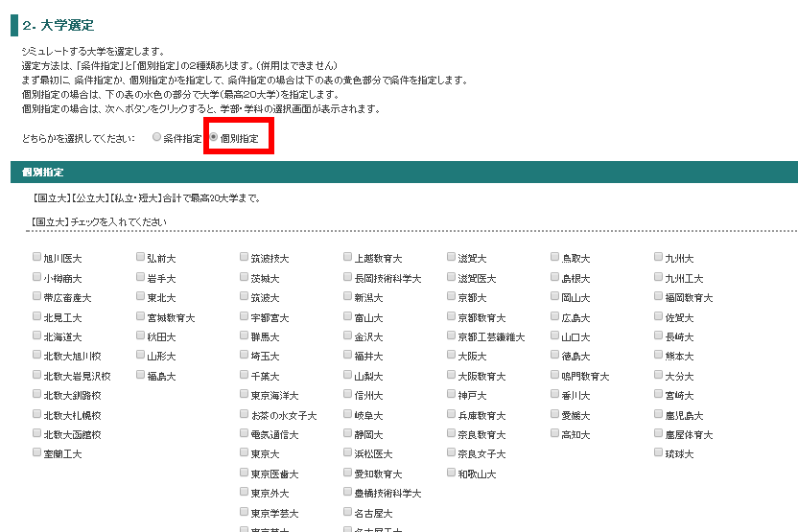Check the 宇都宮大 checkbox
This screenshot has width=798, height=532.
pos(245,315)
